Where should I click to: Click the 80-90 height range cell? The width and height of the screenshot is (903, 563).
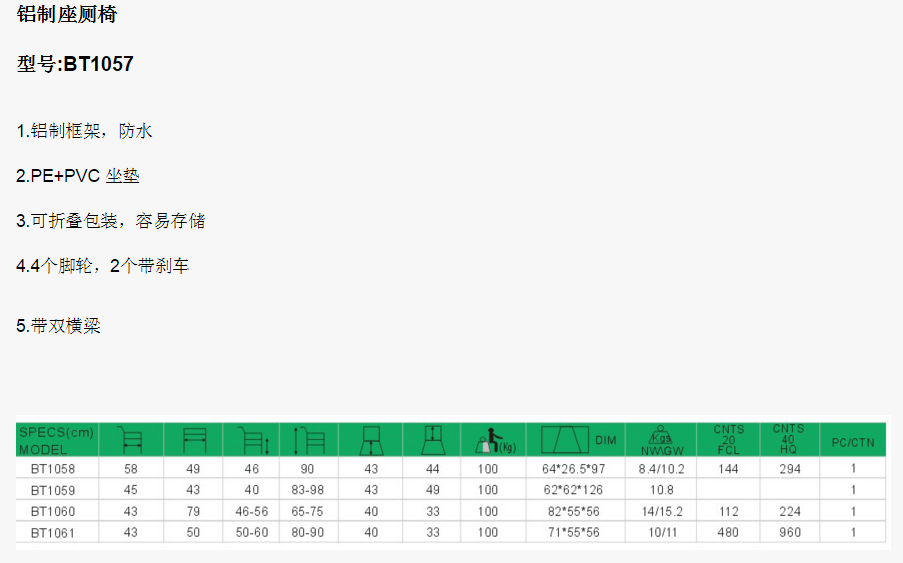click(308, 532)
